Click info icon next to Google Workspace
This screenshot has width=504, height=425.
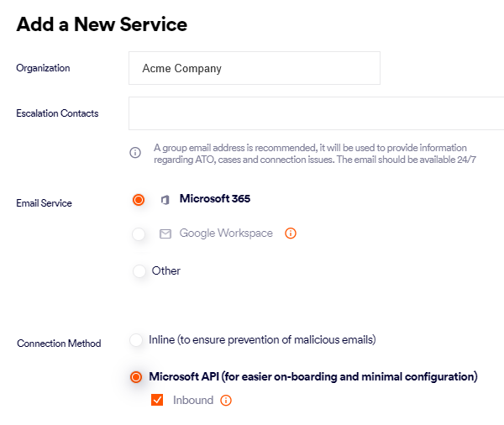click(x=291, y=233)
